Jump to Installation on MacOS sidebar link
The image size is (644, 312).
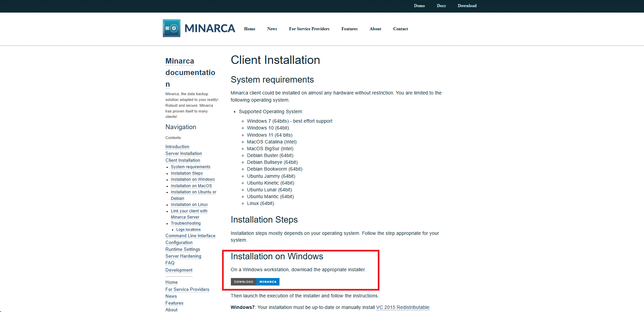191,186
